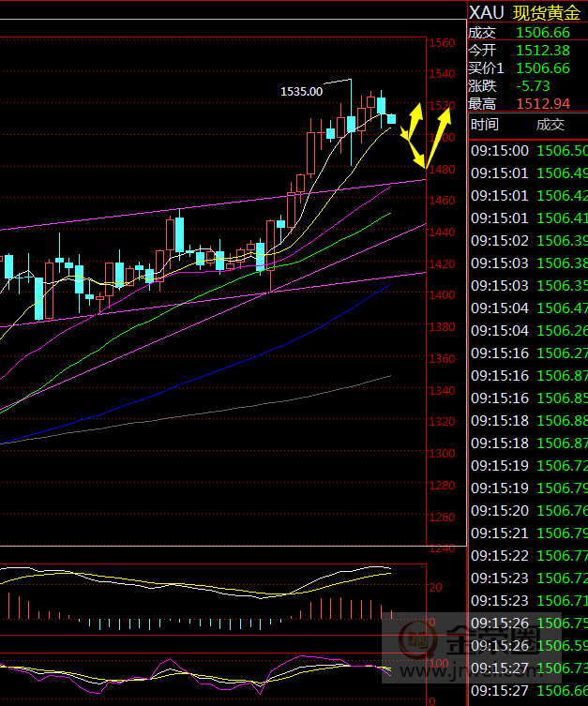Viewport: 588px width, 706px height.
Task: Click the 时间 column header in the tick list
Action: point(485,125)
